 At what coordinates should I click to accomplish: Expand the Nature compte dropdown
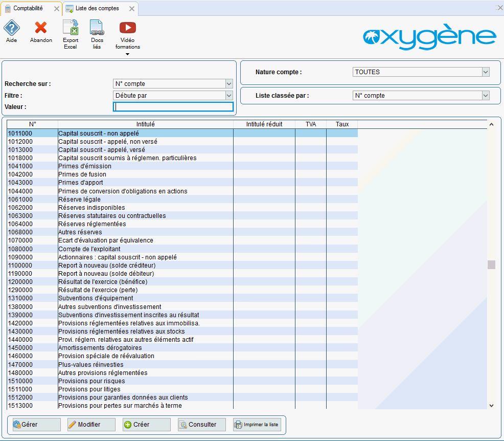click(485, 72)
